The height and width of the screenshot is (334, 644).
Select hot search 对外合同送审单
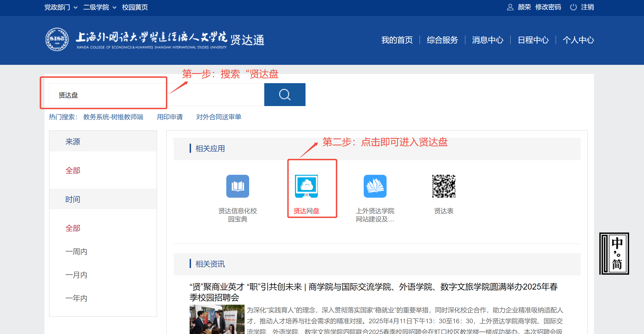[218, 117]
